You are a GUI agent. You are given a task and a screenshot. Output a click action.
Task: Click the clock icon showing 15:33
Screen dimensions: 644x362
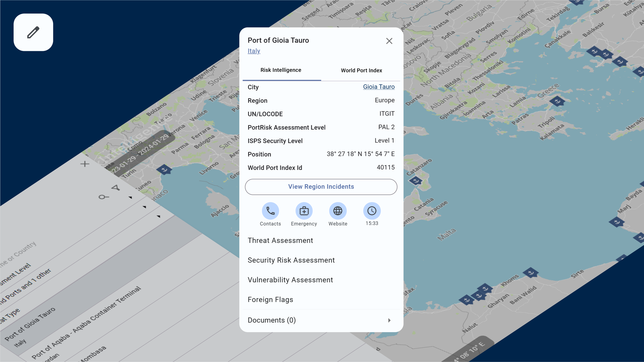(x=372, y=211)
